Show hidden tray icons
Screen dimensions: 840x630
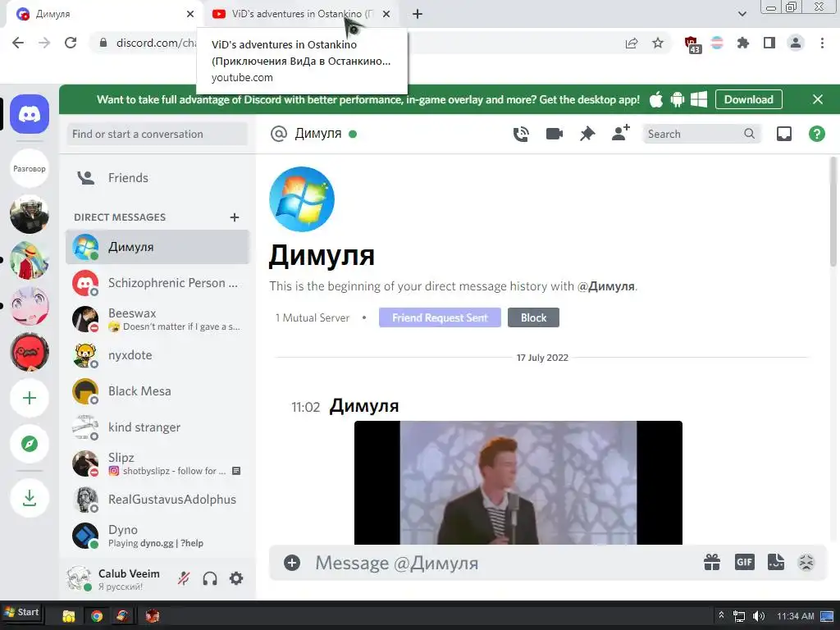(x=721, y=615)
